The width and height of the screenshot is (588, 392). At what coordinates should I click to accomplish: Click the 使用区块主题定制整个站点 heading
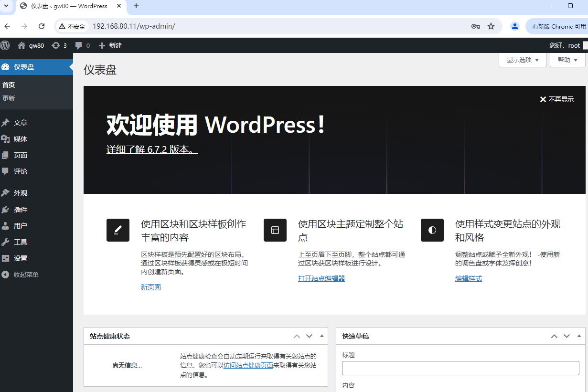coord(351,230)
